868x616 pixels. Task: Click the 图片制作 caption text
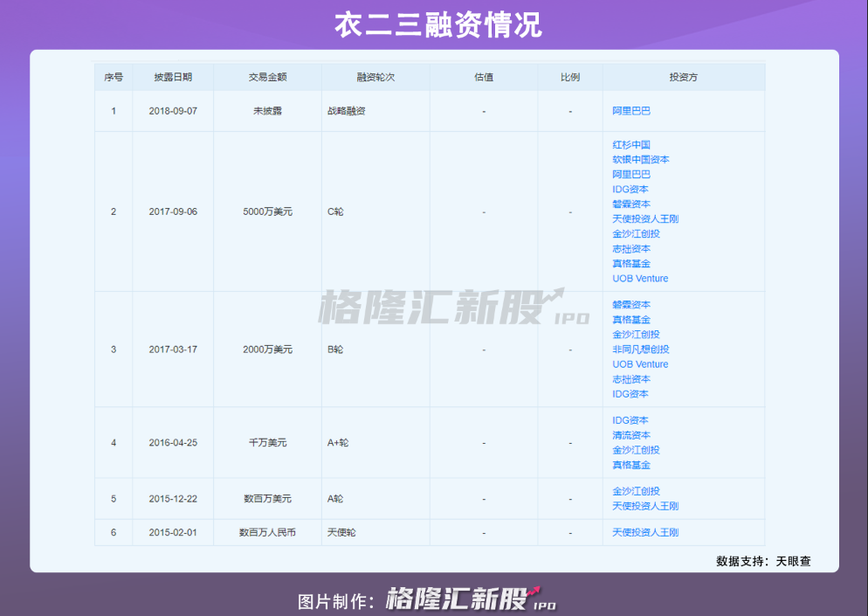(x=337, y=601)
